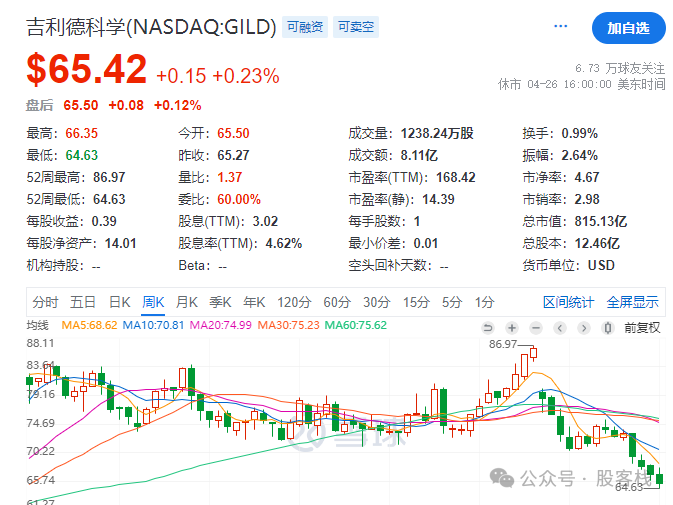
Task: Zoom in chart with plus icon
Action: [x=512, y=328]
